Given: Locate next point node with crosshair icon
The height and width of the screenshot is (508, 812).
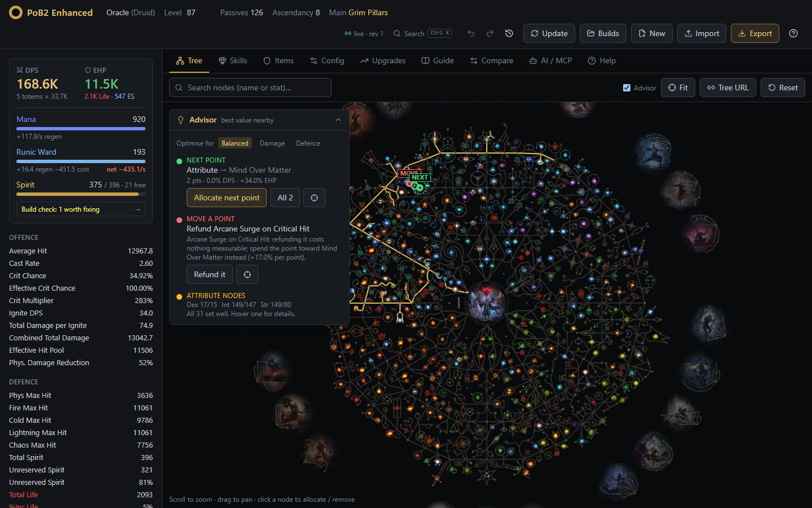Looking at the screenshot, I should (x=314, y=198).
